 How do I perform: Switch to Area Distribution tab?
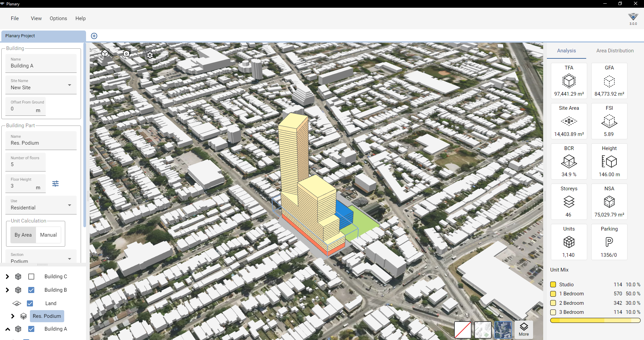click(x=615, y=51)
